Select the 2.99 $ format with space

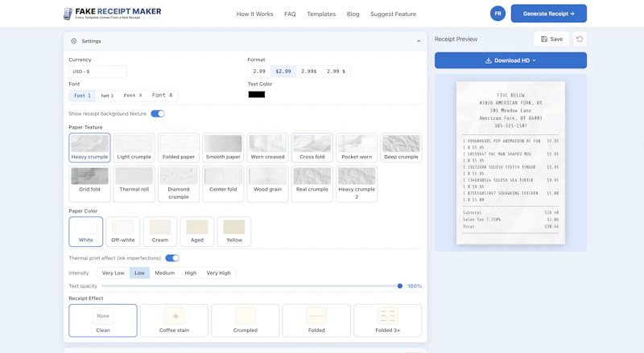click(336, 72)
